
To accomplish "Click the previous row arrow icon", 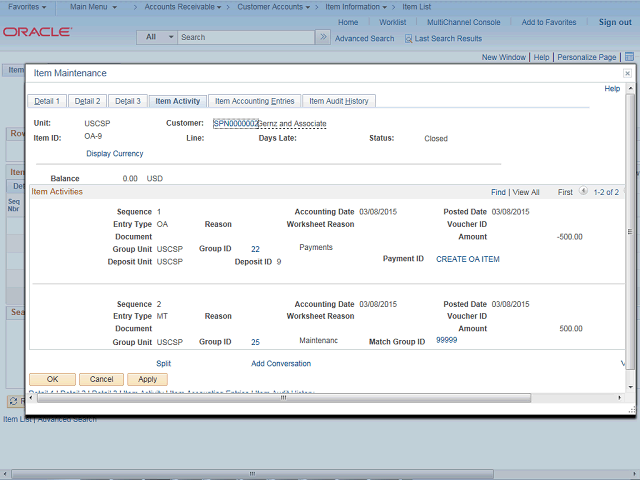I will [584, 192].
